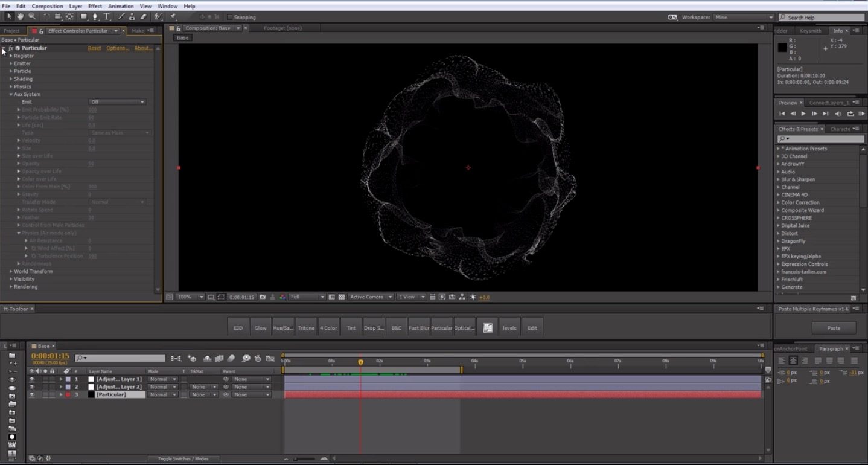Viewport: 868px width, 465px height.
Task: Open the Composition menu
Action: click(x=47, y=6)
